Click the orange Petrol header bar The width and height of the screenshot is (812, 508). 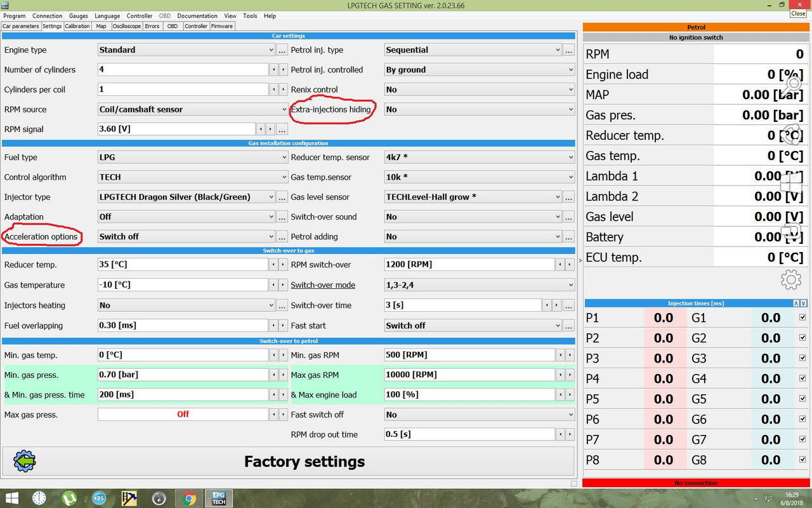[696, 27]
